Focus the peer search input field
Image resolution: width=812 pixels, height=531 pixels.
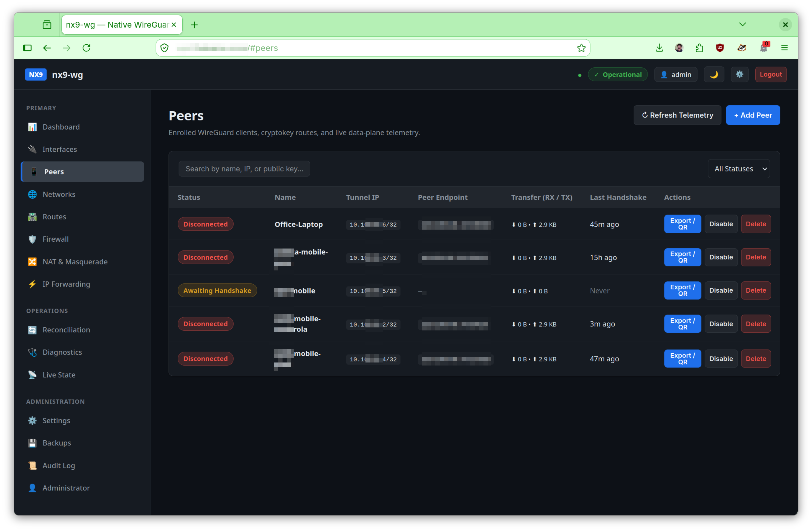244,169
